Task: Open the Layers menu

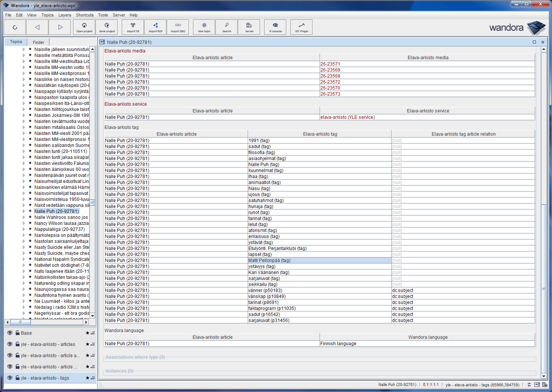Action: click(64, 15)
